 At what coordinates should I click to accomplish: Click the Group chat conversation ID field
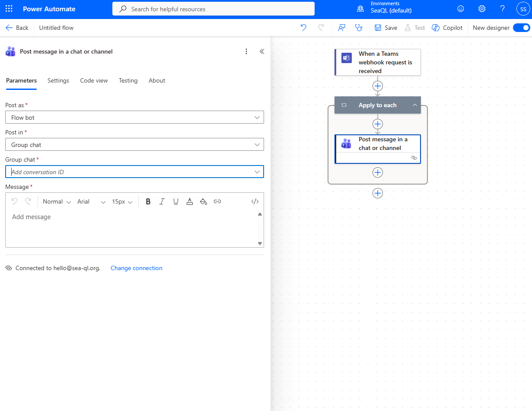tap(130, 172)
